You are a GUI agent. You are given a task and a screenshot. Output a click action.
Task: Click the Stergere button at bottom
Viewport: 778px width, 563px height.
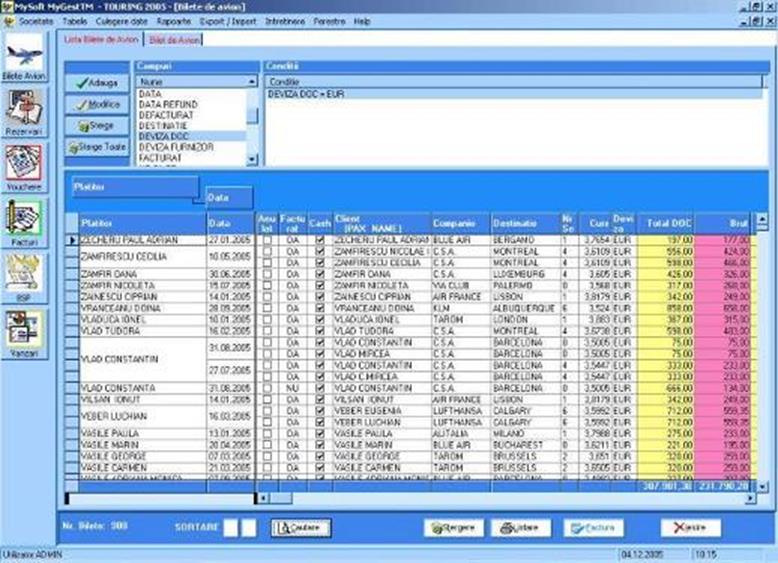pyautogui.click(x=454, y=528)
